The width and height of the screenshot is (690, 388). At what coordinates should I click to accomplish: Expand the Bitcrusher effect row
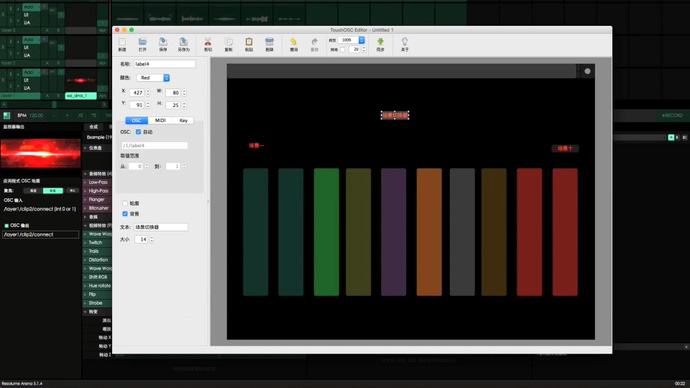point(85,208)
